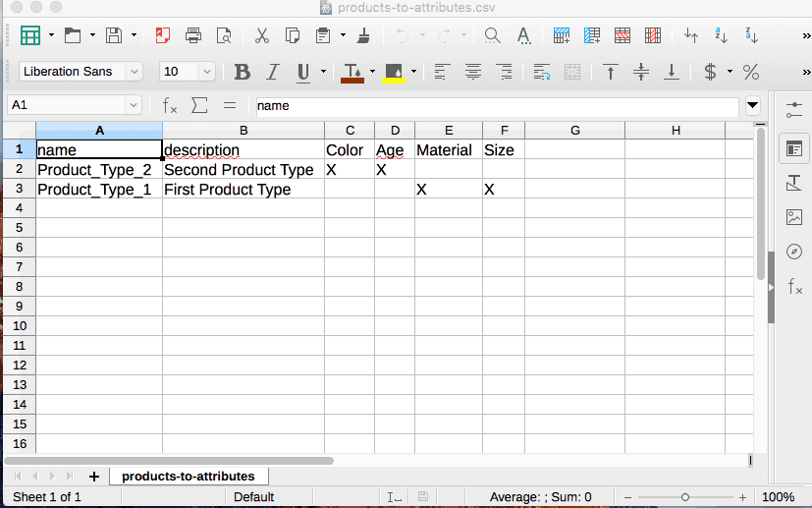812x508 pixels.
Task: Select the products-to-attributes sheet tab
Action: pos(188,476)
